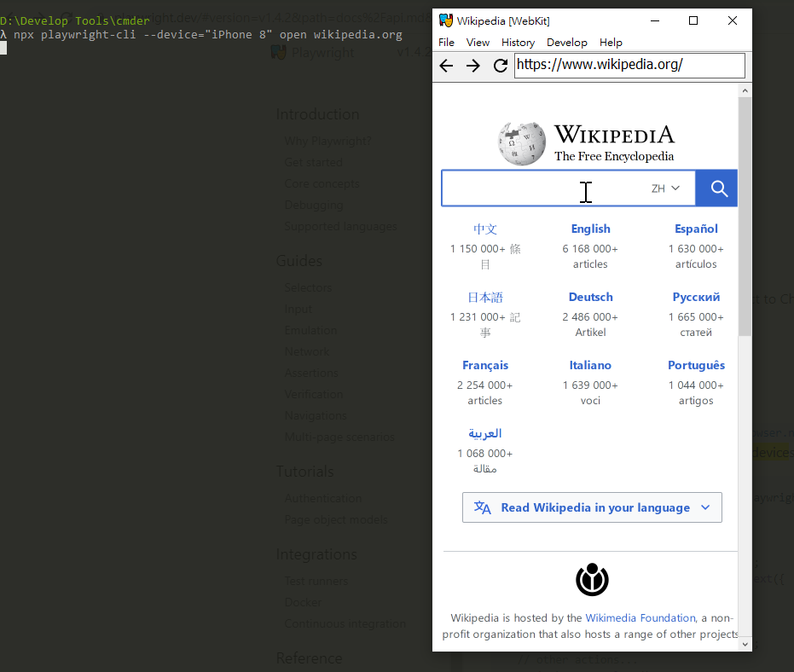The width and height of the screenshot is (794, 672).
Task: Click the back arrow in WebKit toolbar
Action: 446,66
